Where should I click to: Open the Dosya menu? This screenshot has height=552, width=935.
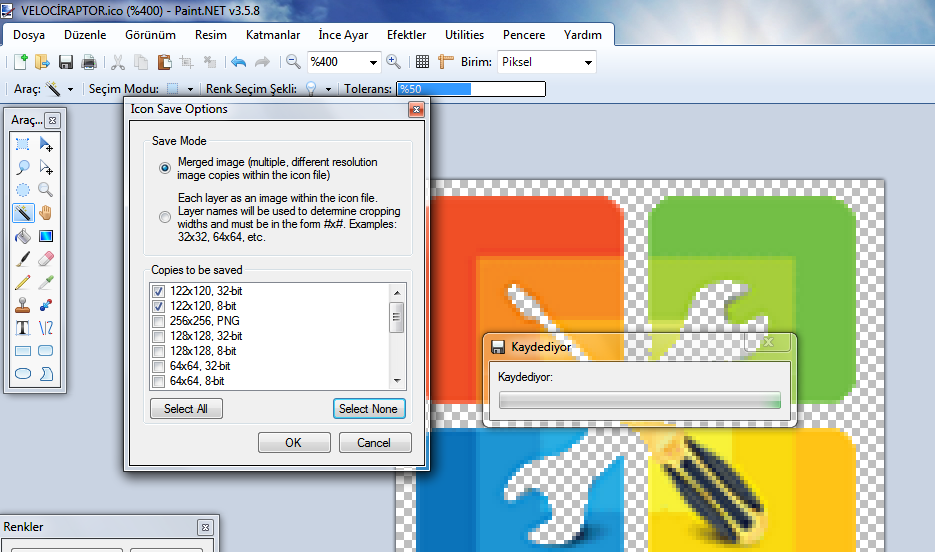[x=29, y=35]
